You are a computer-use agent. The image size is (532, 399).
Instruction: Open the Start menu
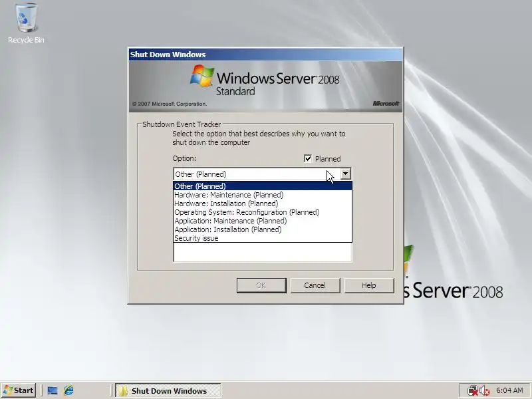pyautogui.click(x=19, y=390)
